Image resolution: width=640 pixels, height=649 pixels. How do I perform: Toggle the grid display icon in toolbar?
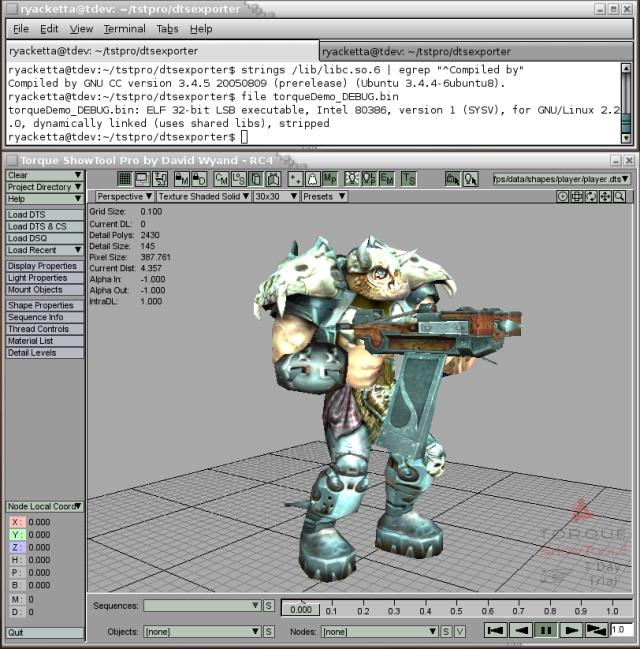click(124, 179)
